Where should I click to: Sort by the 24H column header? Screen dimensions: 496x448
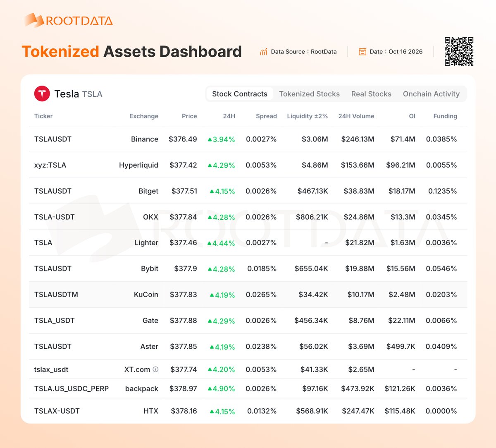coord(229,116)
